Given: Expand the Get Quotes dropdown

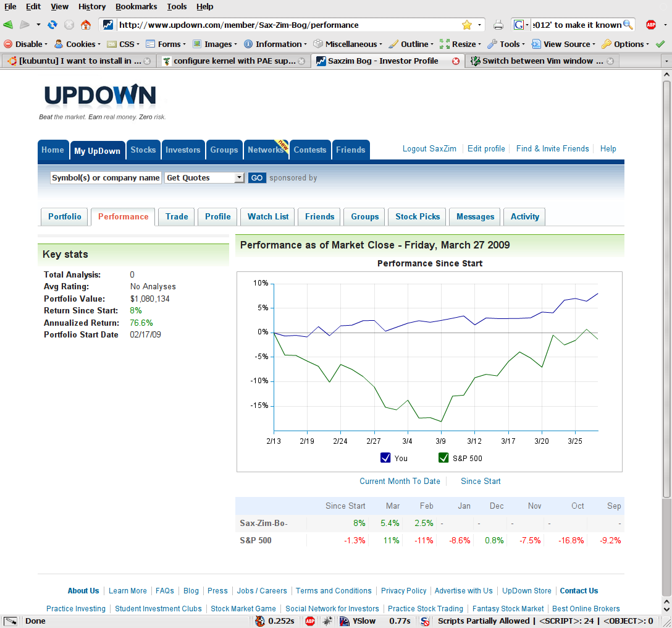Looking at the screenshot, I should pos(239,178).
